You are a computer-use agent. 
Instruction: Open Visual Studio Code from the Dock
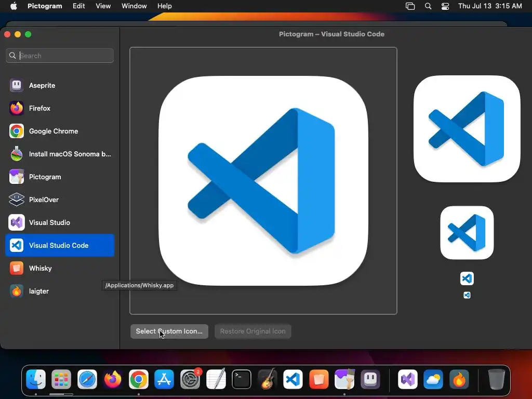tap(293, 379)
